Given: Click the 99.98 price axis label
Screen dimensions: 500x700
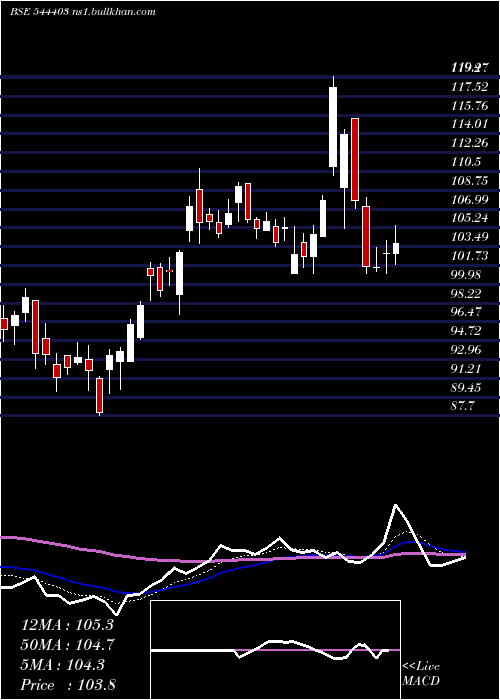Looking at the screenshot, I should coord(466,275).
